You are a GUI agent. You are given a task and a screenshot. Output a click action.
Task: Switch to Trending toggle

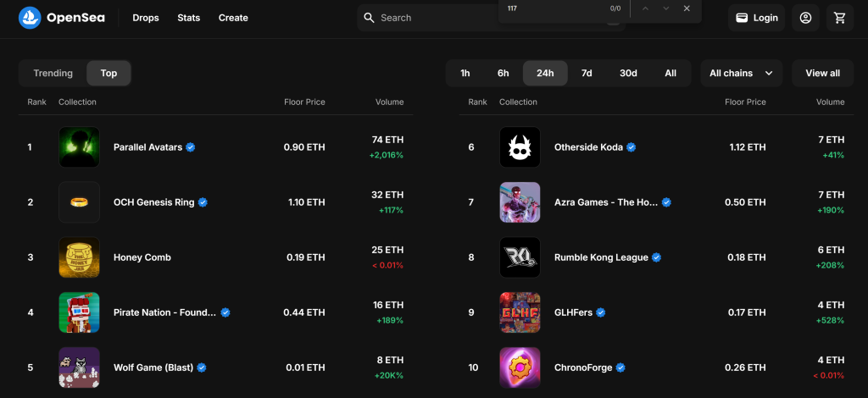coord(53,74)
